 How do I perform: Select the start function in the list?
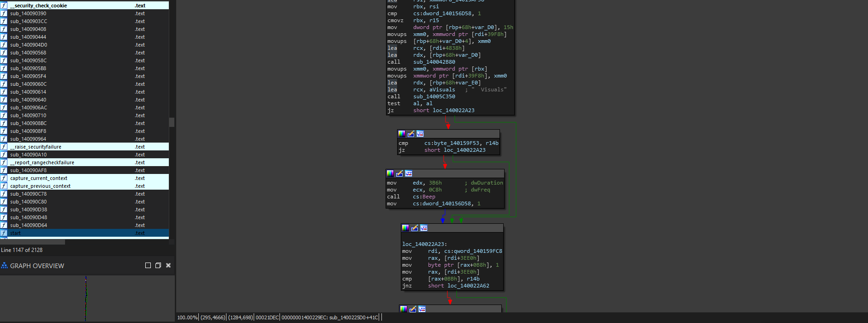(x=16, y=233)
